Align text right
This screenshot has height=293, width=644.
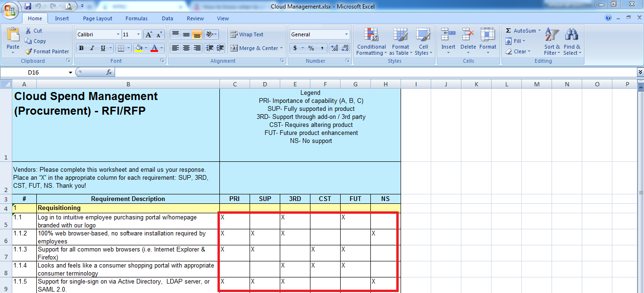point(197,48)
